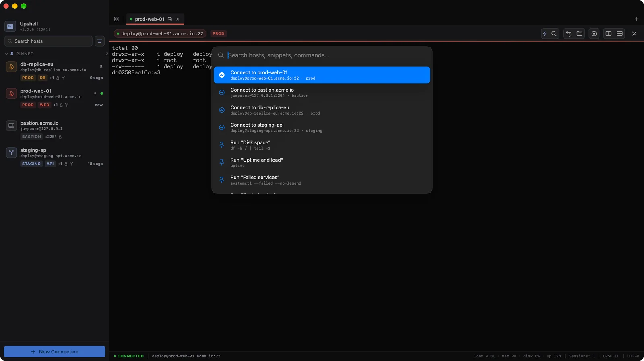
Task: Select the db-replica-eu flame host icon
Action: [11, 67]
